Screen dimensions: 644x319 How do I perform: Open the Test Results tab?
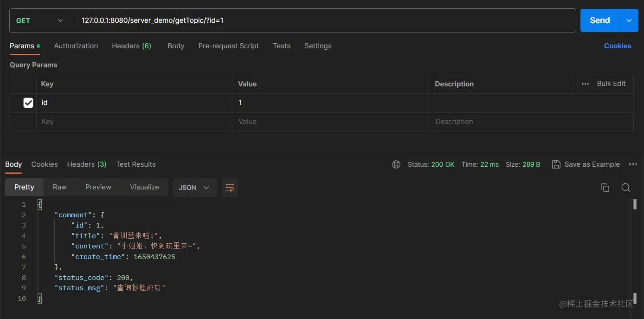point(136,164)
